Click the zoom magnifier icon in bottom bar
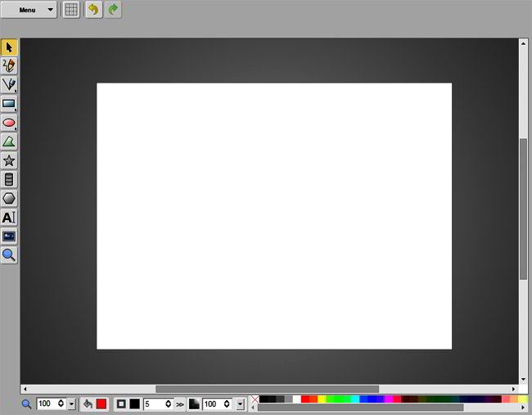532x415 pixels. (x=26, y=404)
